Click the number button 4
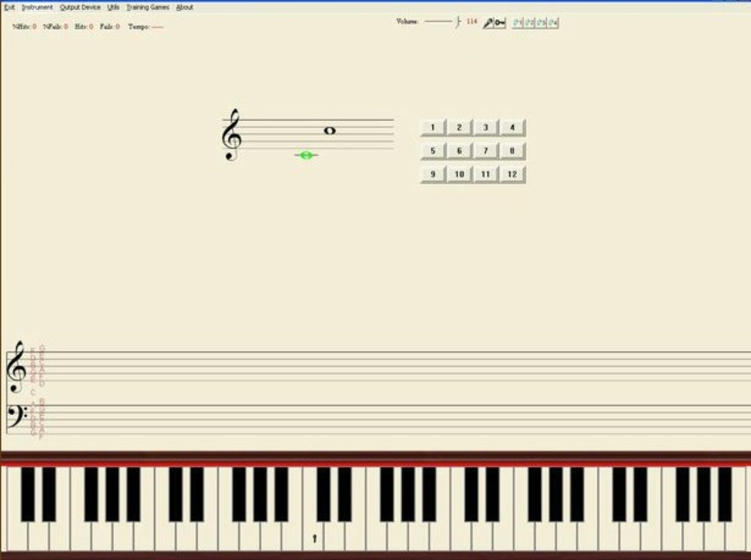Image resolution: width=751 pixels, height=560 pixels. 513,127
